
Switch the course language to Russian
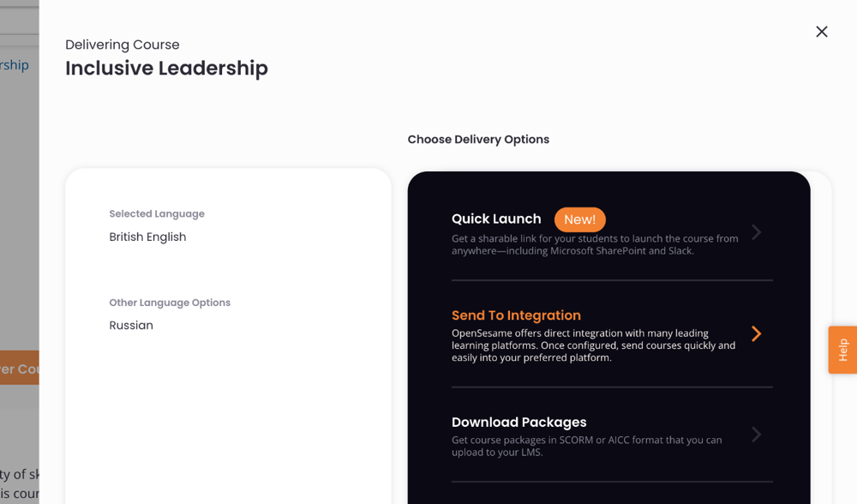(130, 325)
